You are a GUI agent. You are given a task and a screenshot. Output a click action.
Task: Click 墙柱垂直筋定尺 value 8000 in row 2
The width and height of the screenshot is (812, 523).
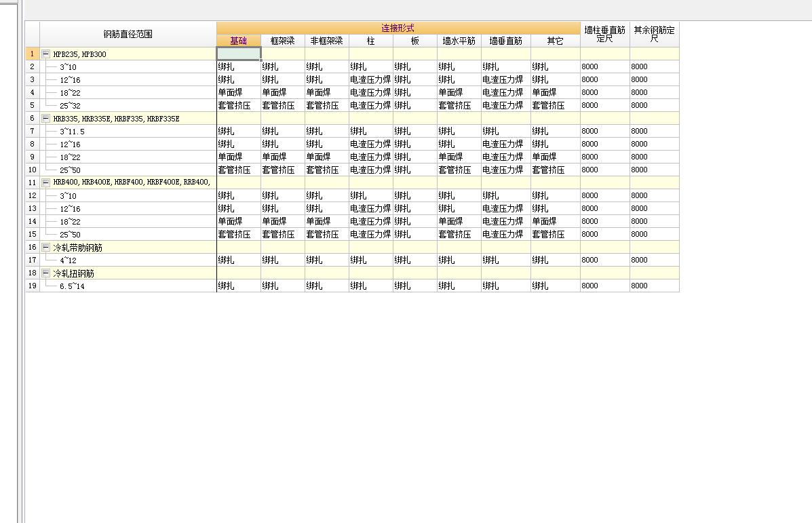pyautogui.click(x=605, y=66)
